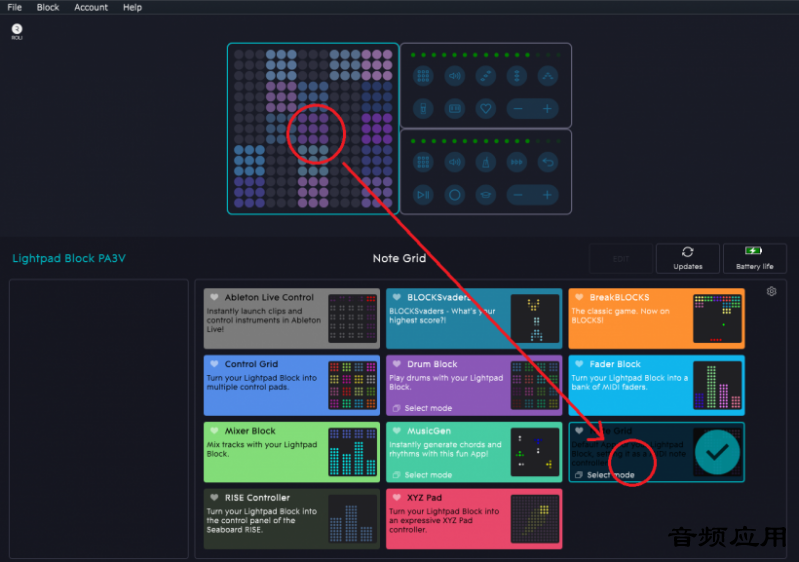This screenshot has height=562, width=799.
Task: Click the plus button on the upper Live Block
Action: (x=547, y=109)
